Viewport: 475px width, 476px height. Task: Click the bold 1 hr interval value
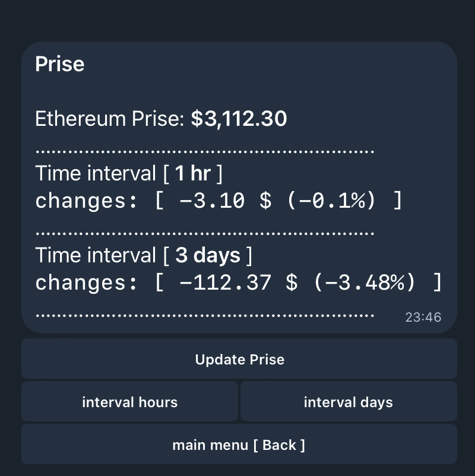coord(192,174)
